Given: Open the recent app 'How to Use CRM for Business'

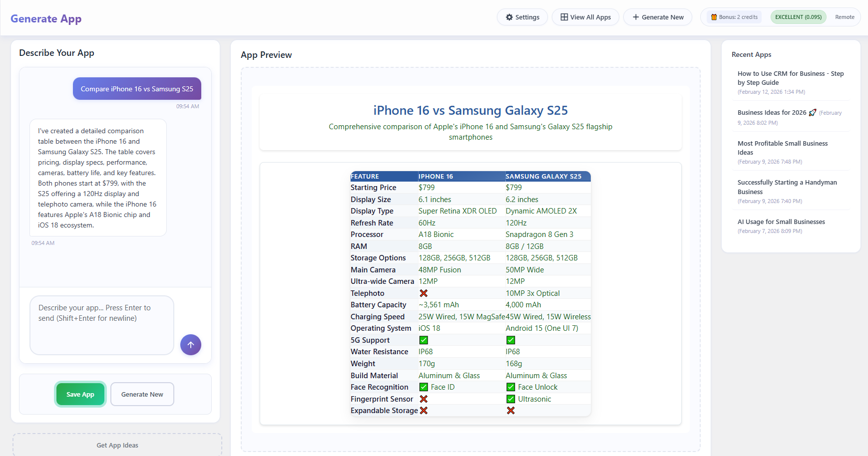Looking at the screenshot, I should [x=791, y=78].
